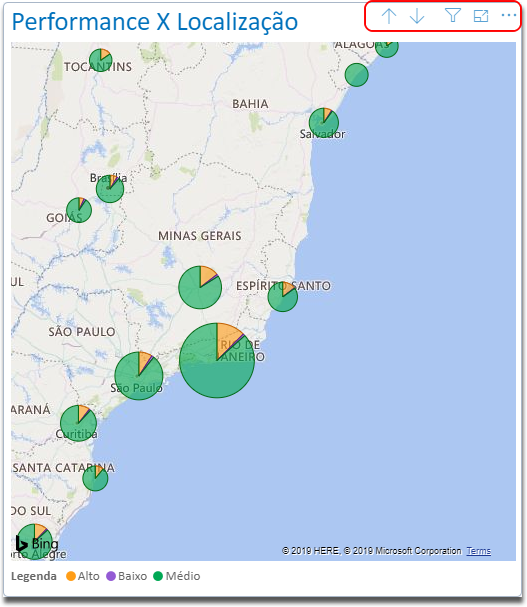The width and height of the screenshot is (527, 607).
Task: Click the Bing logo on map
Action: 37,544
